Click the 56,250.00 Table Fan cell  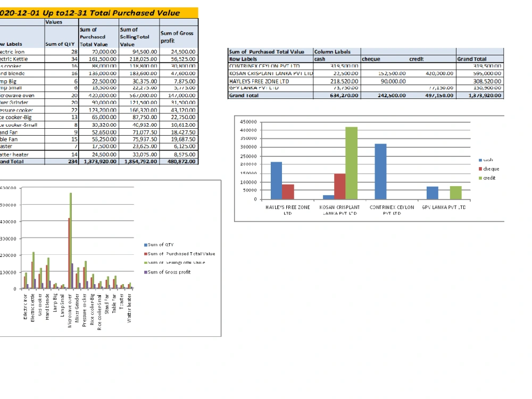pyautogui.click(x=99, y=139)
